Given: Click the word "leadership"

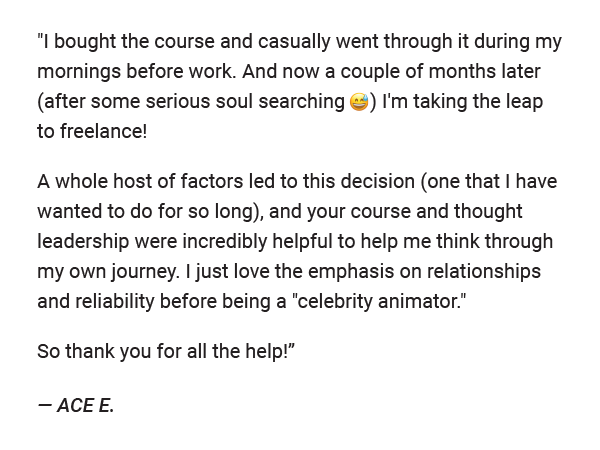Looking at the screenshot, I should (x=83, y=242).
